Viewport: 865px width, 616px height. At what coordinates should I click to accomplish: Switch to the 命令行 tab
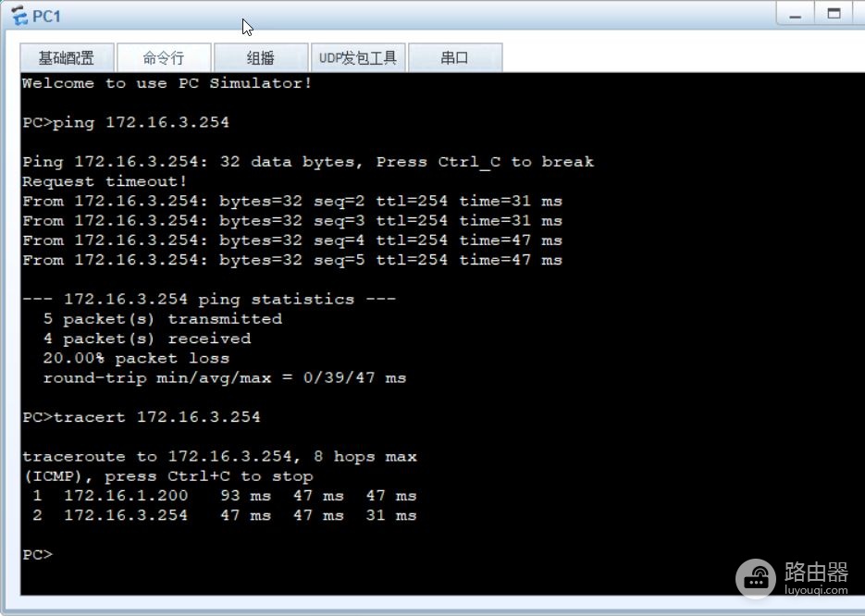pos(164,58)
